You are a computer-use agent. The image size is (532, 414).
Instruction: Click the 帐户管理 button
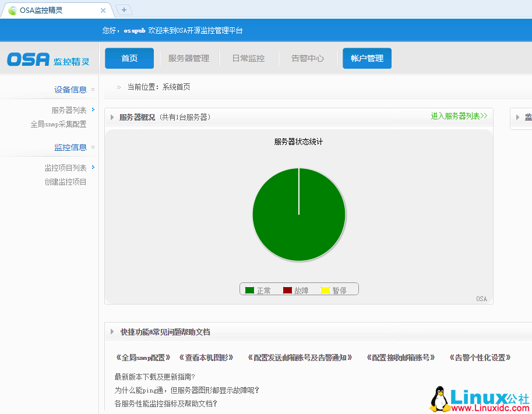click(x=367, y=58)
